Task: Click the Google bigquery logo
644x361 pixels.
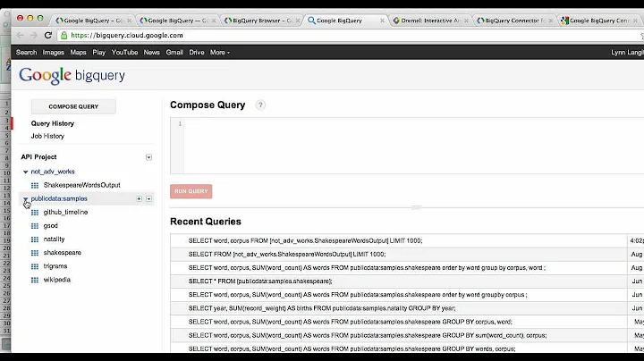Action: [x=72, y=75]
